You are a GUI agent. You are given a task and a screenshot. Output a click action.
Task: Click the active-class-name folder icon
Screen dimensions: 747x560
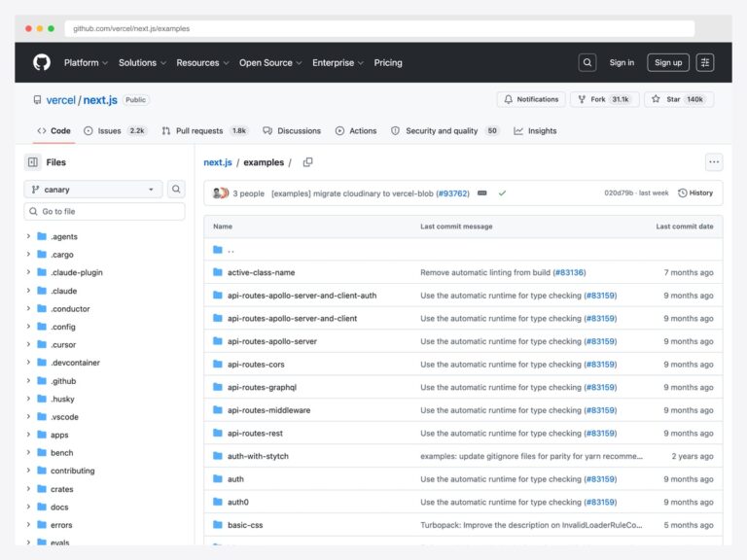[x=218, y=272]
